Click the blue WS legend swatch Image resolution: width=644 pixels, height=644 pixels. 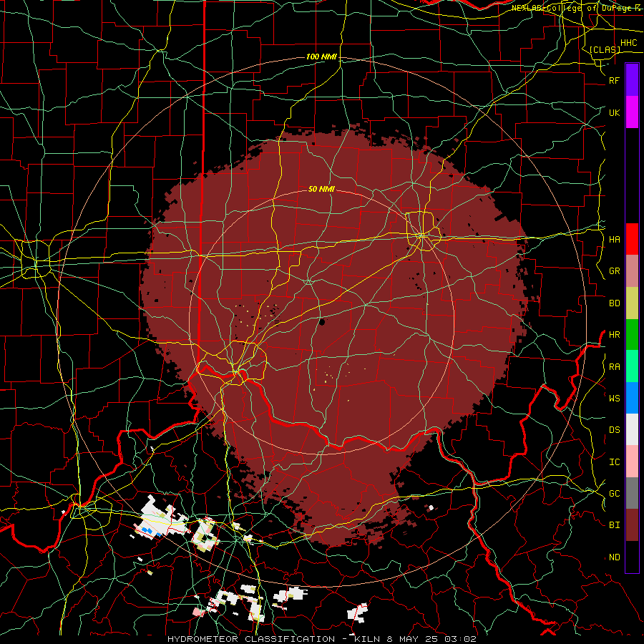[632, 398]
